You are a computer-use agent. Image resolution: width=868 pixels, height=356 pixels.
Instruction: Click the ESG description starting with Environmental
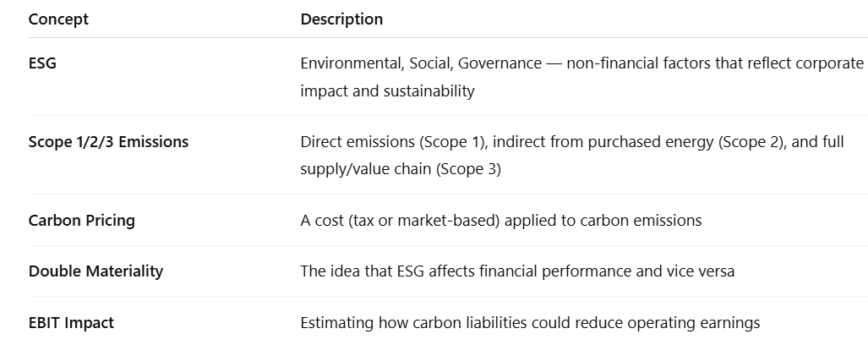point(581,77)
